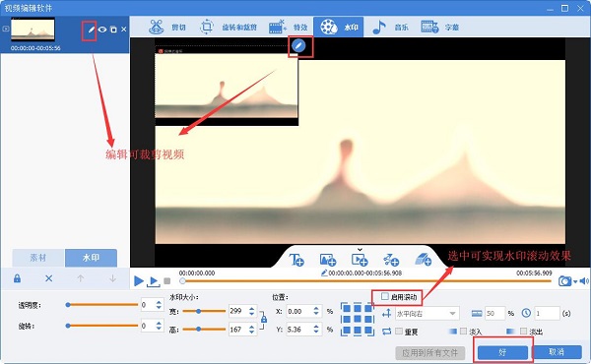Confirm with the 好 button
The image size is (591, 364).
tap(502, 352)
